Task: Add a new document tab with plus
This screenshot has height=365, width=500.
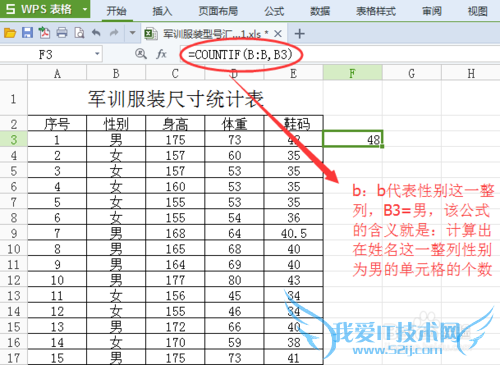Action: [x=299, y=33]
